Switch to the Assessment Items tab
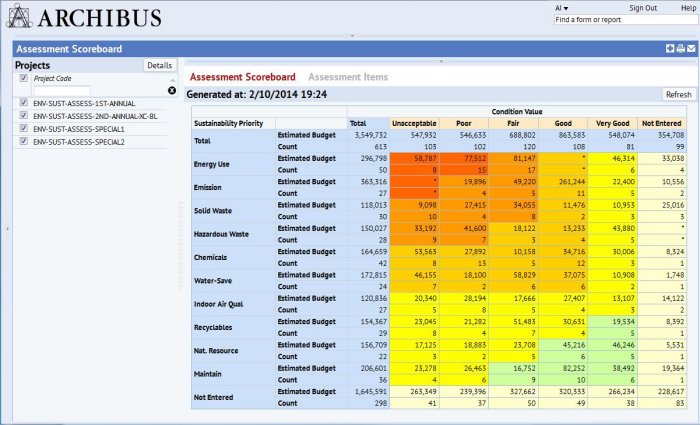The height and width of the screenshot is (425, 700). tap(347, 77)
